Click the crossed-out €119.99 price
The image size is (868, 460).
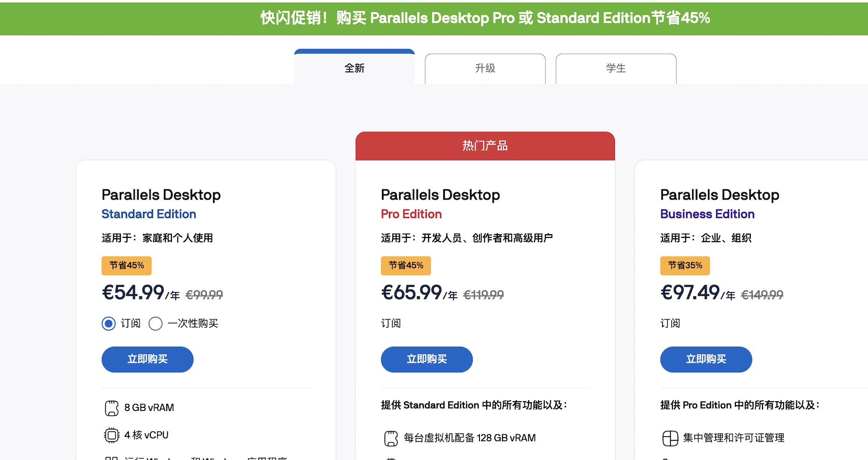pos(483,295)
